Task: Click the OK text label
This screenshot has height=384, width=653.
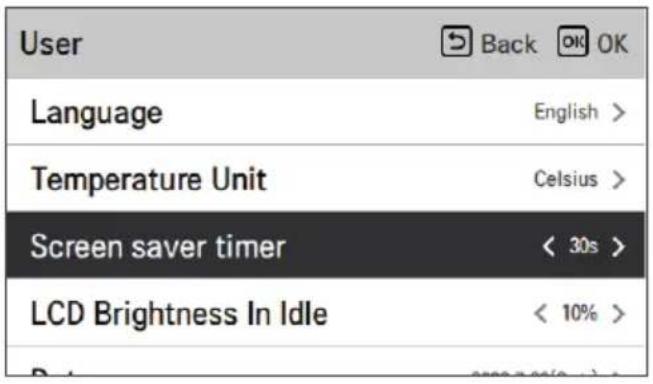Action: coord(612,44)
